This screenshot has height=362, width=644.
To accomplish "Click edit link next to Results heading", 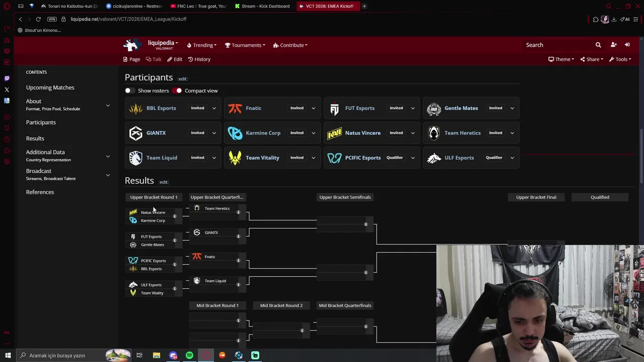I will [x=164, y=182].
